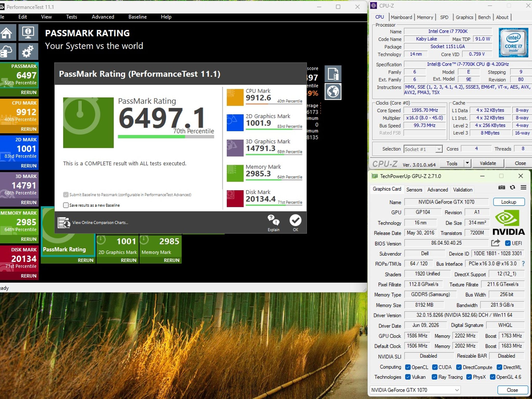Click the Intel Core i7 logo in CPU-Z
532x399 pixels.
pyautogui.click(x=513, y=43)
